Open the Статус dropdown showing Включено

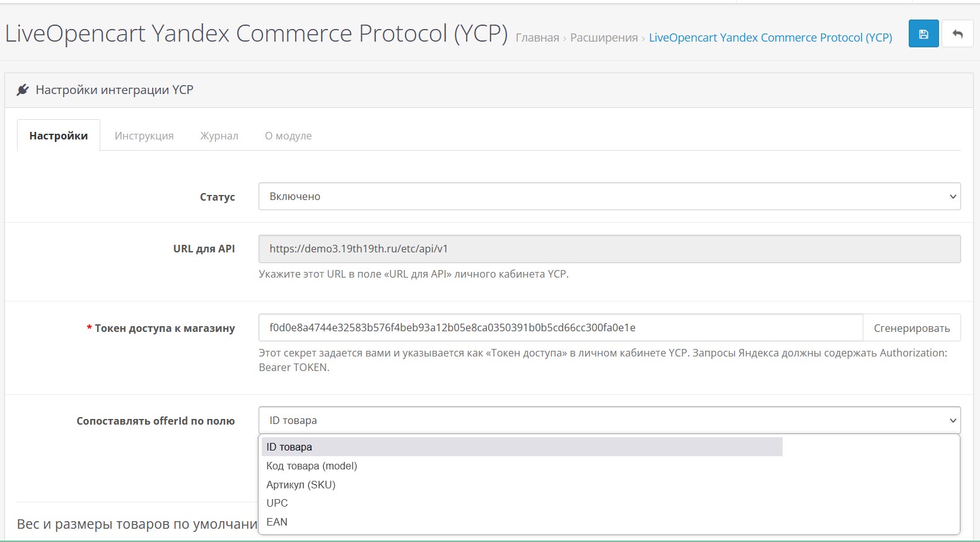click(609, 196)
